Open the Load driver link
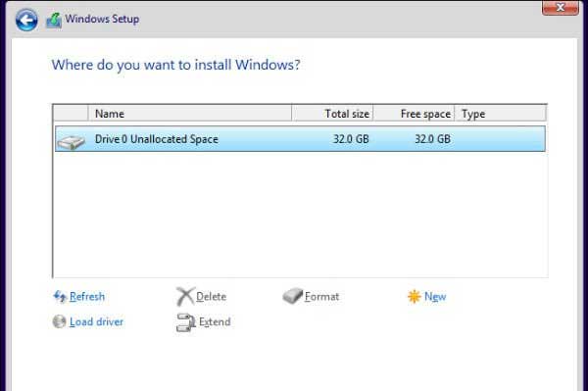588x391 pixels. point(96,321)
